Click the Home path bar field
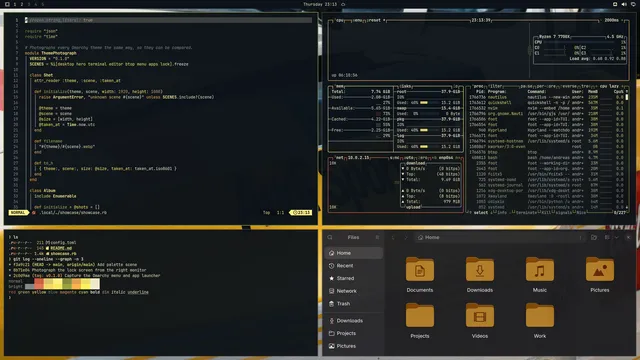This screenshot has width=640, height=360. pyautogui.click(x=499, y=237)
